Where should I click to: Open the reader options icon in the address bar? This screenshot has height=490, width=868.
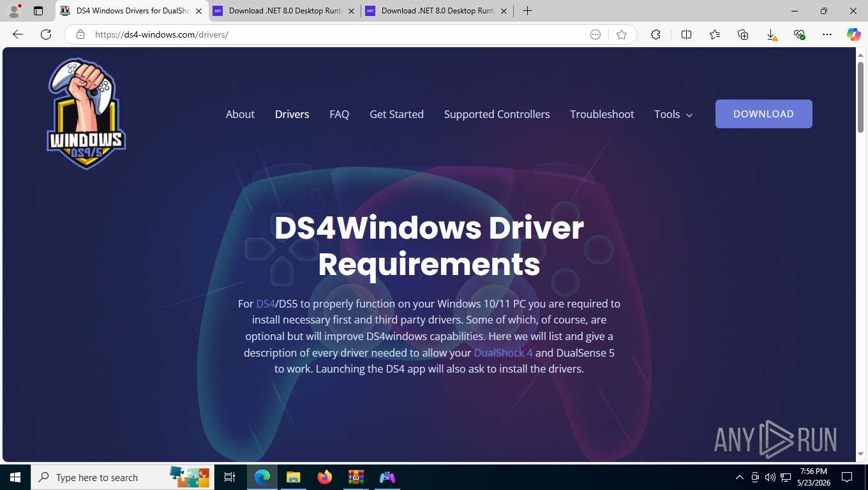click(x=595, y=34)
